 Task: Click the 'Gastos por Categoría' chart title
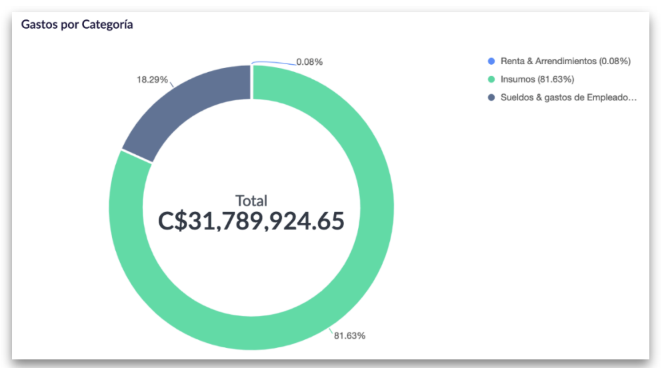click(x=77, y=25)
